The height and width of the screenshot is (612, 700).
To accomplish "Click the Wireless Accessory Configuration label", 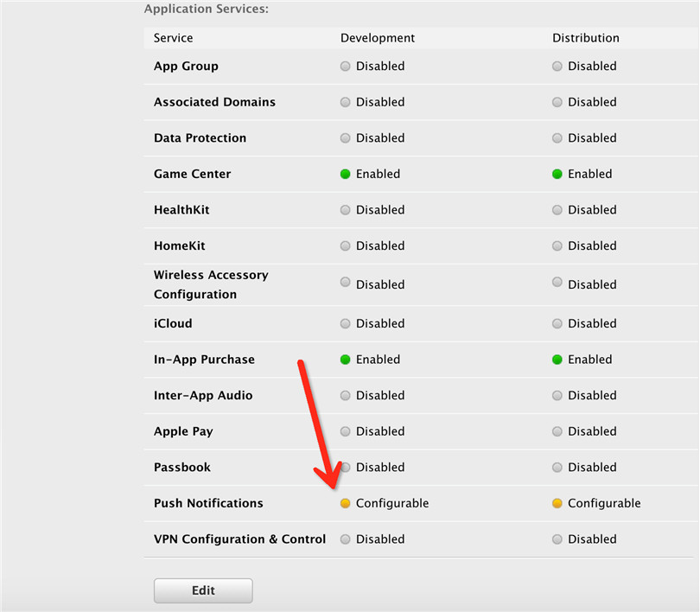I will pos(211,284).
